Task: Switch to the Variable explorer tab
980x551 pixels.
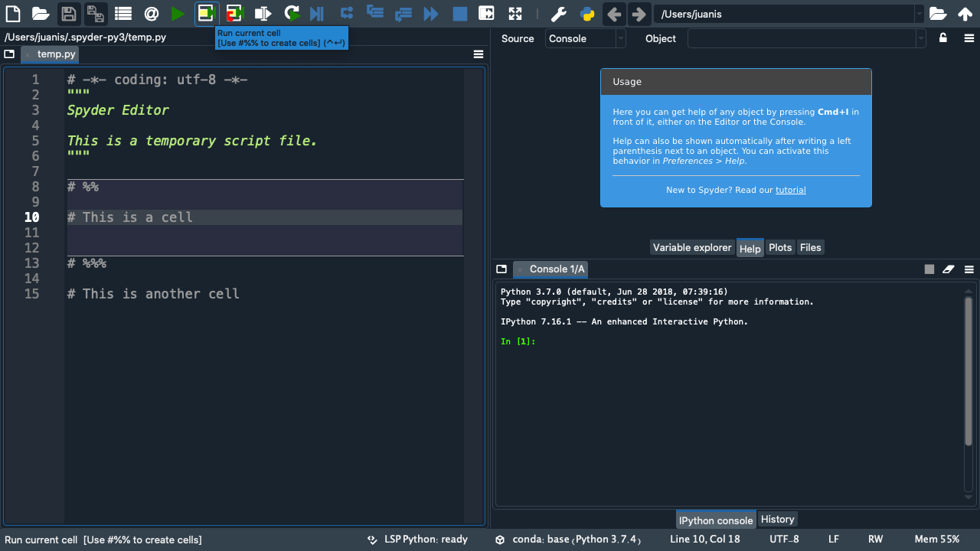Action: coord(692,247)
